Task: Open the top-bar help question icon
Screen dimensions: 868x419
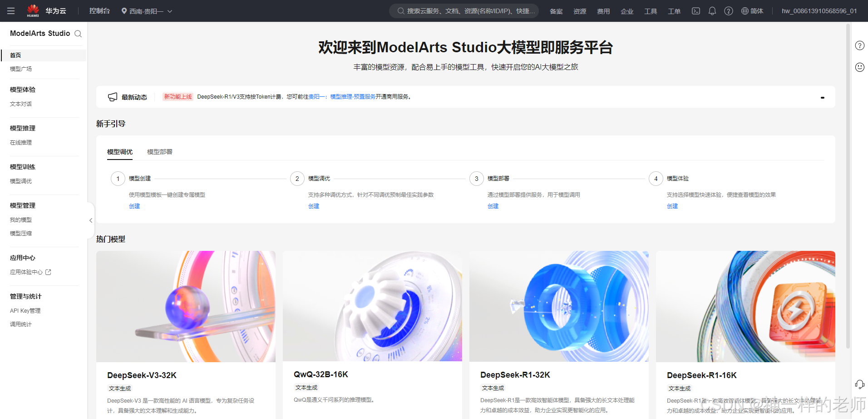Action: click(728, 11)
